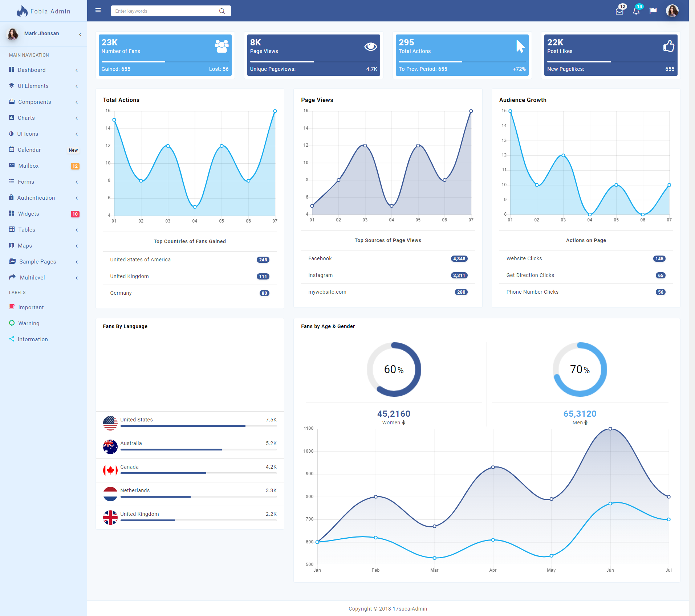Click the search magnifier icon
This screenshot has width=695, height=616.
pos(222,11)
